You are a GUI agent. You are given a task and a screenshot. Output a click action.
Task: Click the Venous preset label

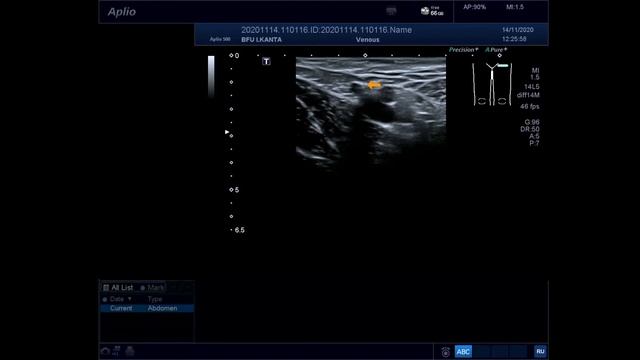(367, 40)
